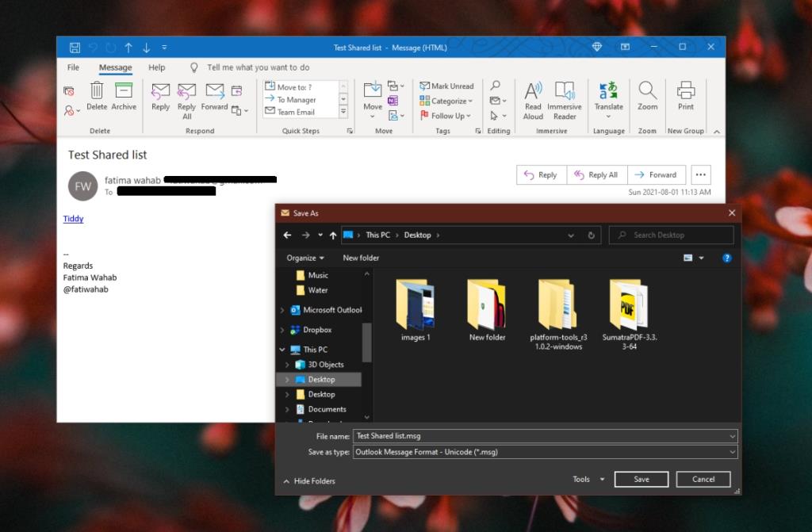The image size is (812, 532).
Task: Save the message with the Save button
Action: click(641, 479)
